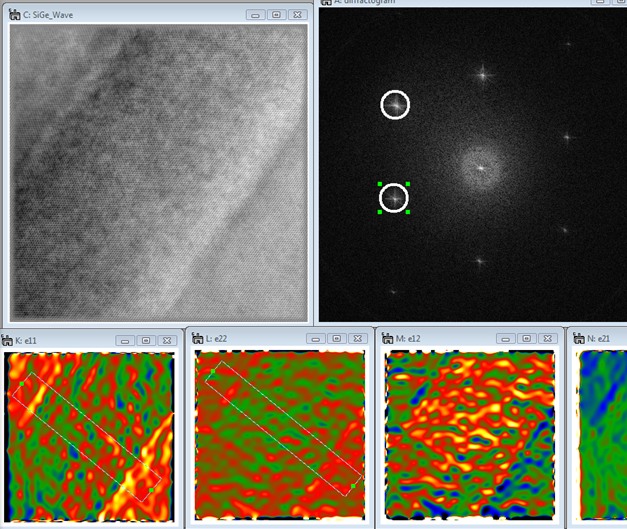627x529 pixels.
Task: Select the rectangular ROI in e11 map
Action: [x=85, y=435]
